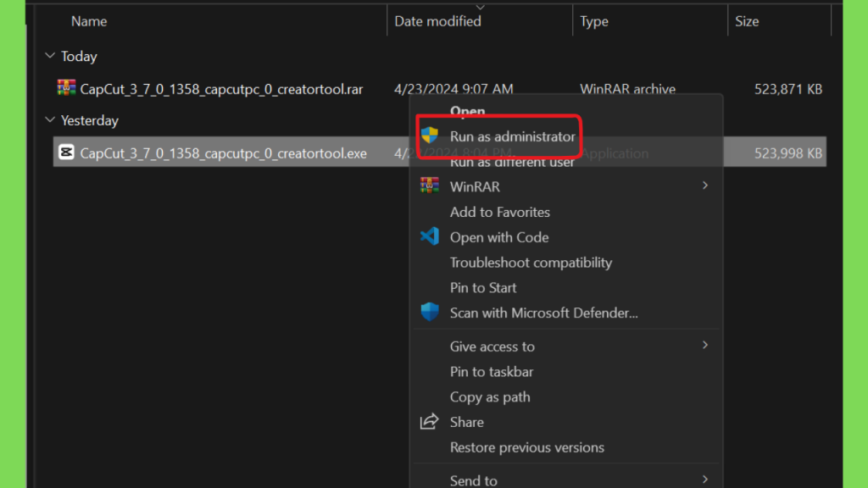Expand the Give access to submenu arrow
Viewport: 868px width, 488px height.
coord(705,346)
